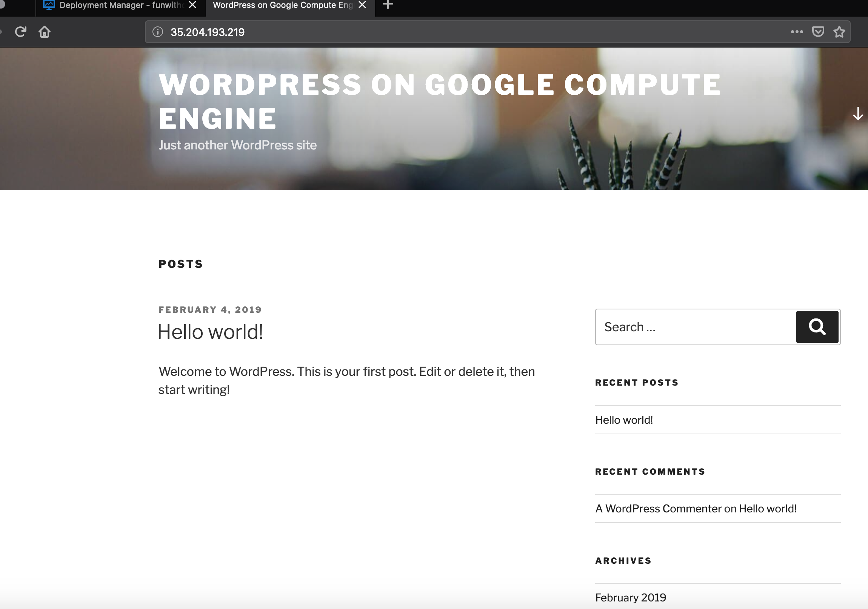The image size is (868, 609).
Task: Close the Deployment Manager tab
Action: click(x=192, y=5)
